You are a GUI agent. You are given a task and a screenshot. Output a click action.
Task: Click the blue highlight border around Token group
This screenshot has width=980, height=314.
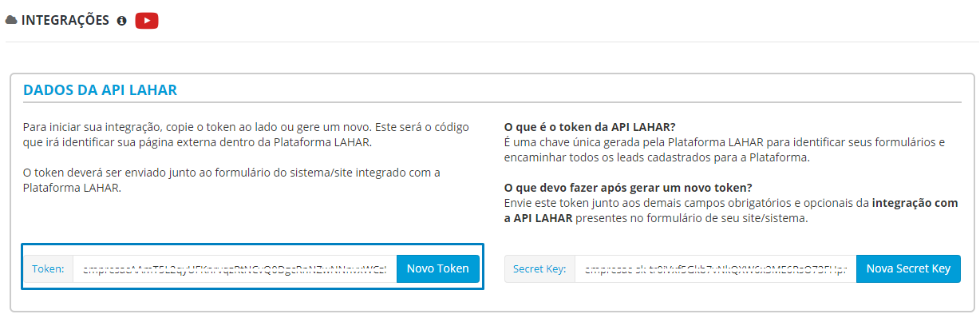tap(252, 244)
